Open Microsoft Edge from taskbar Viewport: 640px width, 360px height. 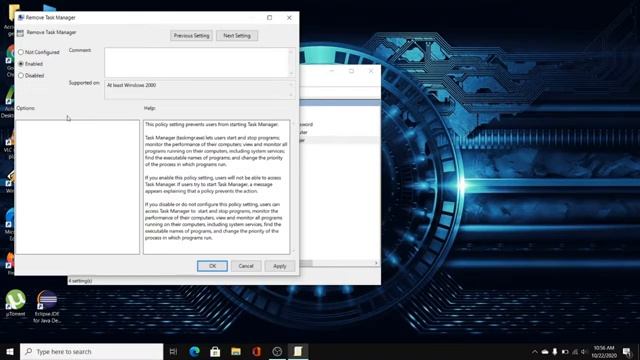point(194,351)
